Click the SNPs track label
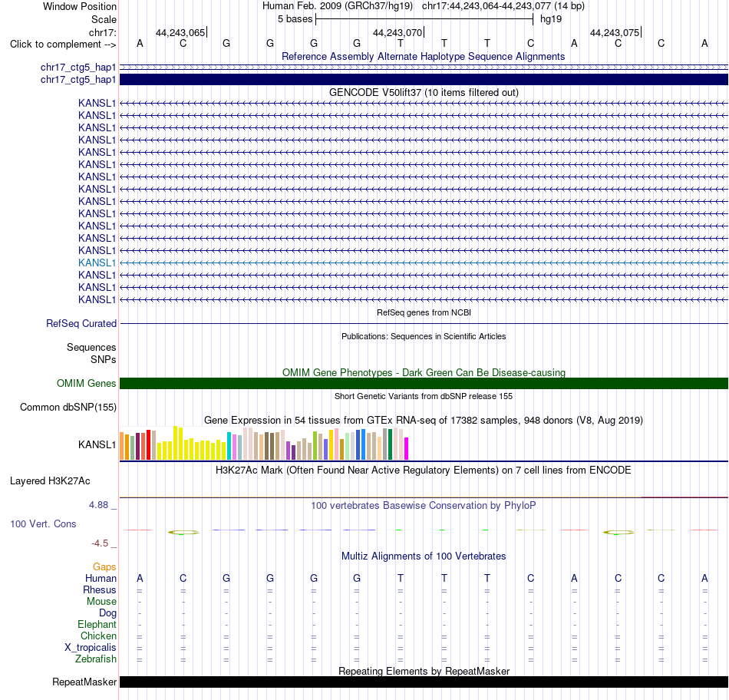This screenshot has height=700, width=729. [x=104, y=359]
